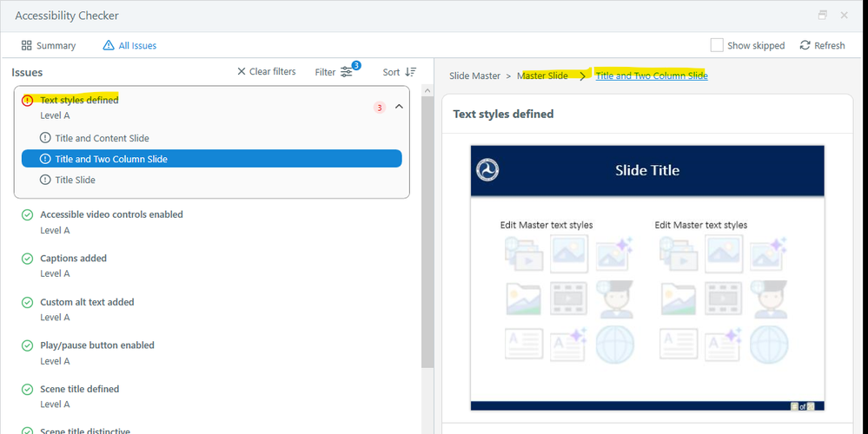Click Slide Master in the breadcrumb
This screenshot has width=868, height=434.
click(x=474, y=76)
